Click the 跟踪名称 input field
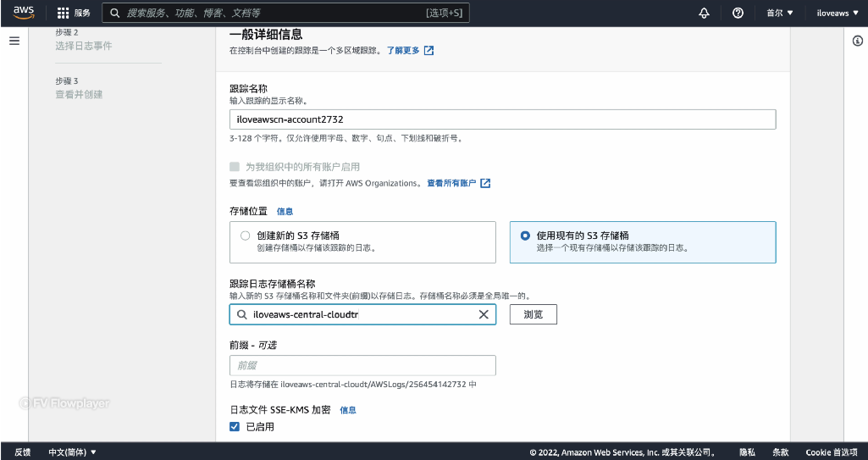Screen dimensions: 868x460 (503, 119)
